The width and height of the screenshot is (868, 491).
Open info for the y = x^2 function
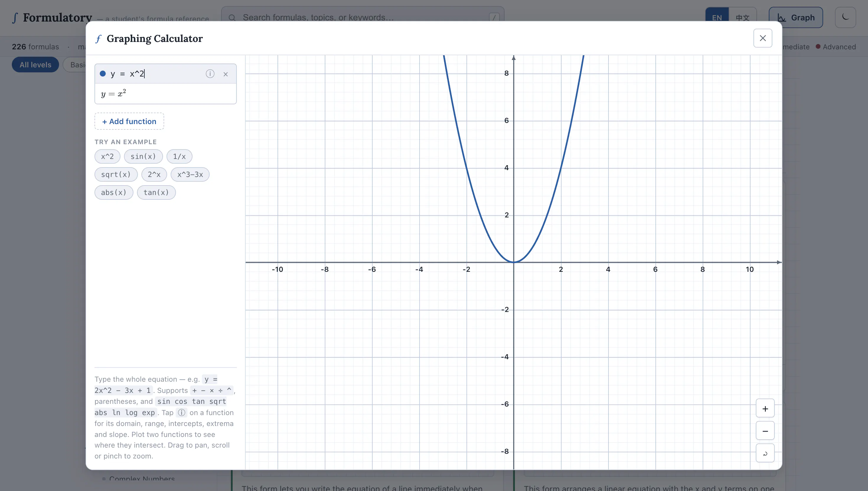click(210, 74)
